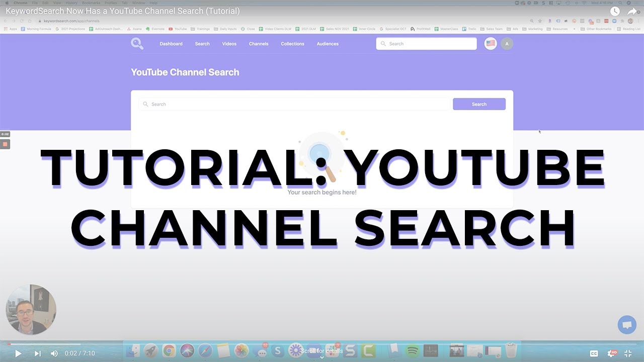Image resolution: width=644 pixels, height=362 pixels.
Task: Expand the Resources bookmark folder
Action: pyautogui.click(x=557, y=29)
